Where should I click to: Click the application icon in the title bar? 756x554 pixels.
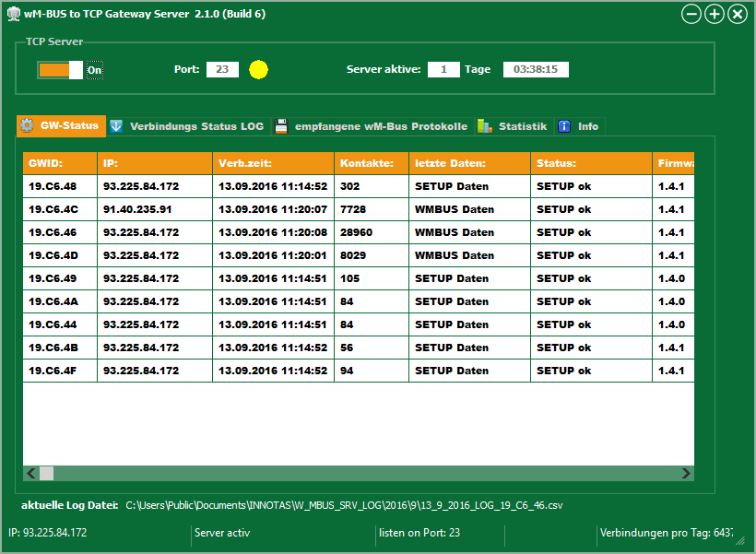point(13,14)
